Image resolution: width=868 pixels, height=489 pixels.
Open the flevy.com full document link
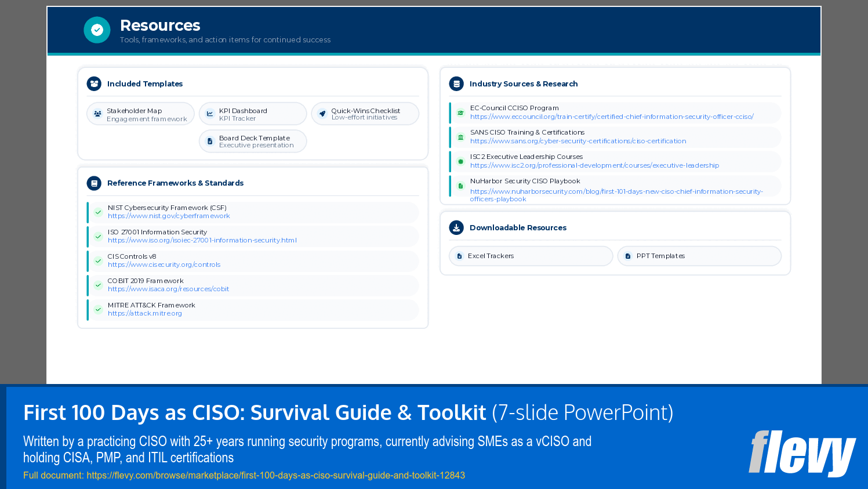click(275, 475)
